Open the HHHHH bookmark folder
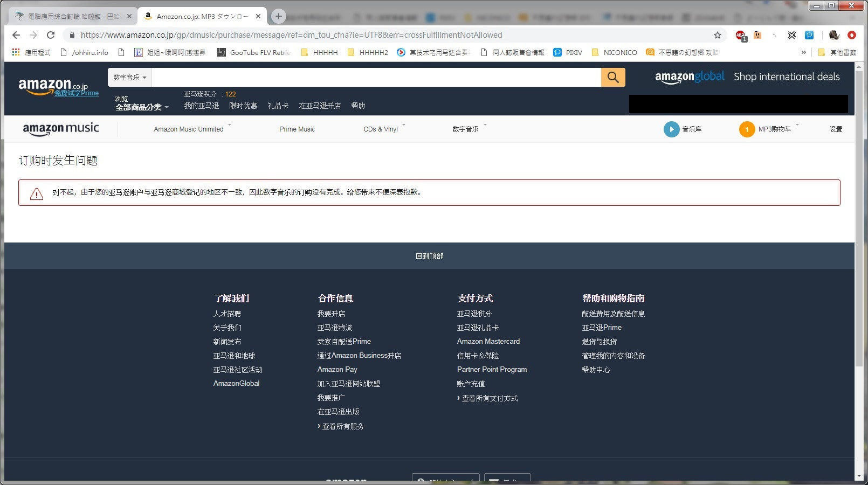The height and width of the screenshot is (485, 868). click(319, 52)
